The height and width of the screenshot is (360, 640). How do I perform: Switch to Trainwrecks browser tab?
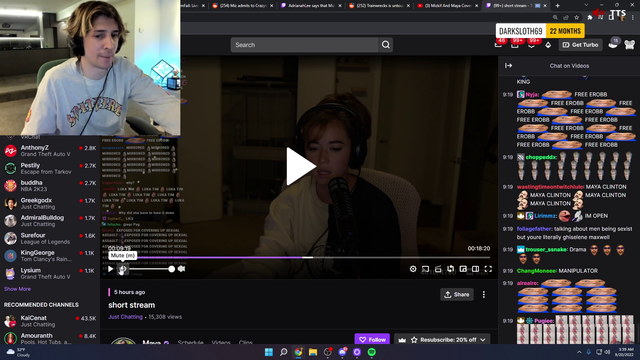(379, 6)
